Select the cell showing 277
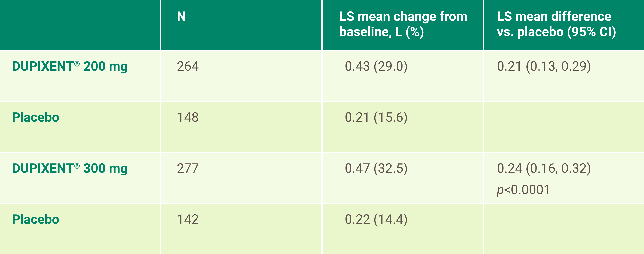 (x=188, y=168)
